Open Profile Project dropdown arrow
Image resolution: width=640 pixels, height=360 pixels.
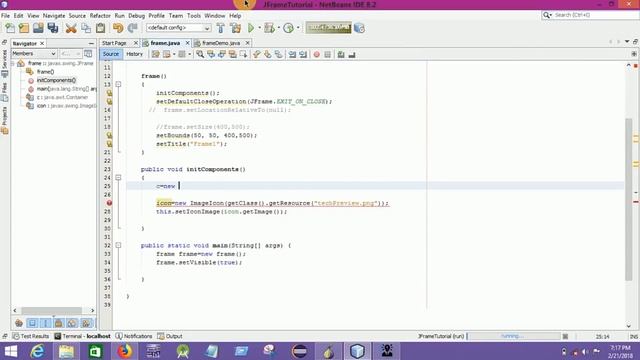tap(298, 28)
